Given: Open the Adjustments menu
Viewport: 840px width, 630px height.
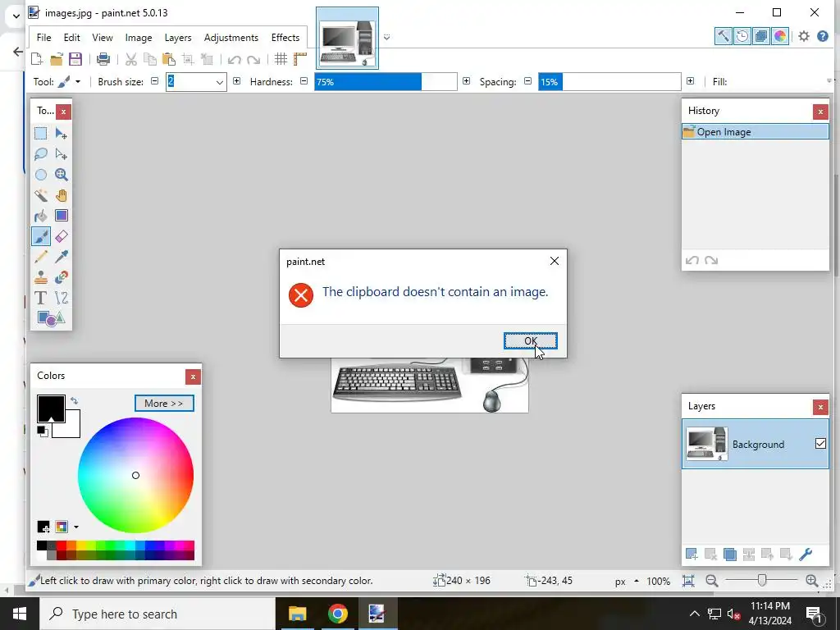Looking at the screenshot, I should [231, 38].
